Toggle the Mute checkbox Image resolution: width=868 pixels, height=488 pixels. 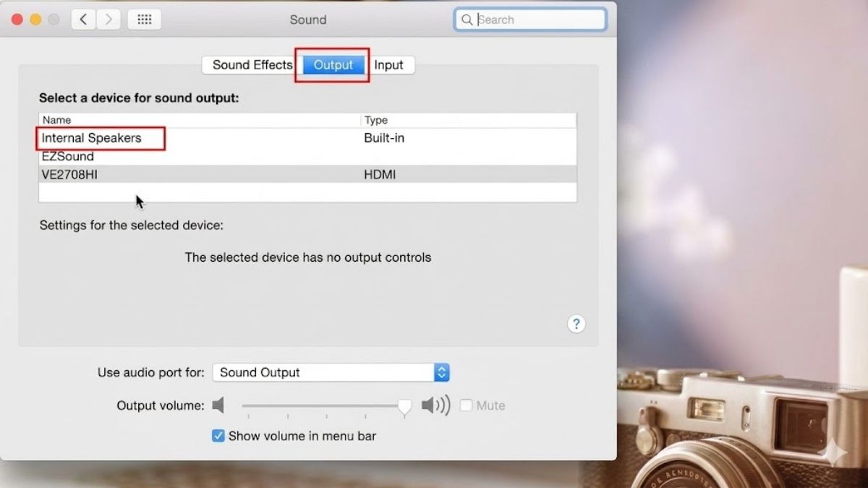coord(467,406)
